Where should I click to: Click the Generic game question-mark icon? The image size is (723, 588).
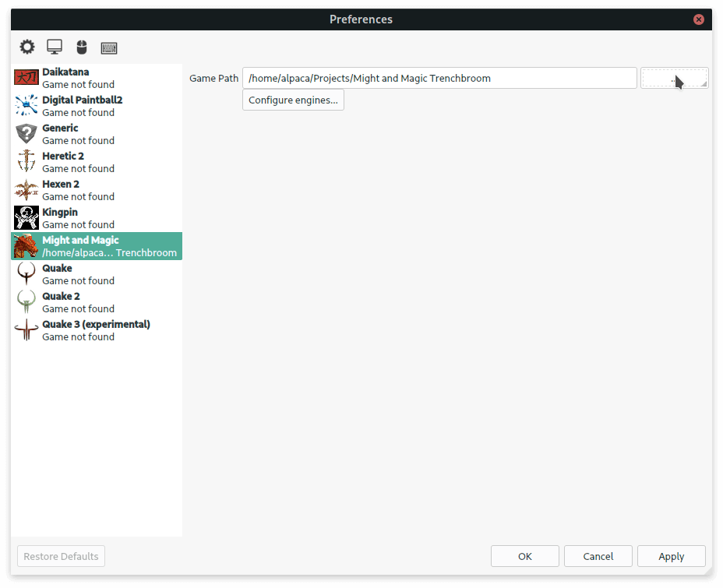click(x=26, y=134)
